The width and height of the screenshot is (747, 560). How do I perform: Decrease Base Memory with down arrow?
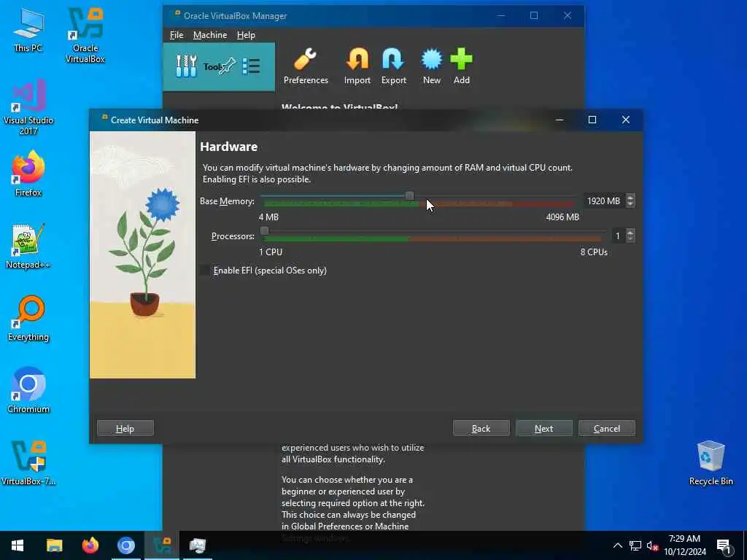(630, 204)
